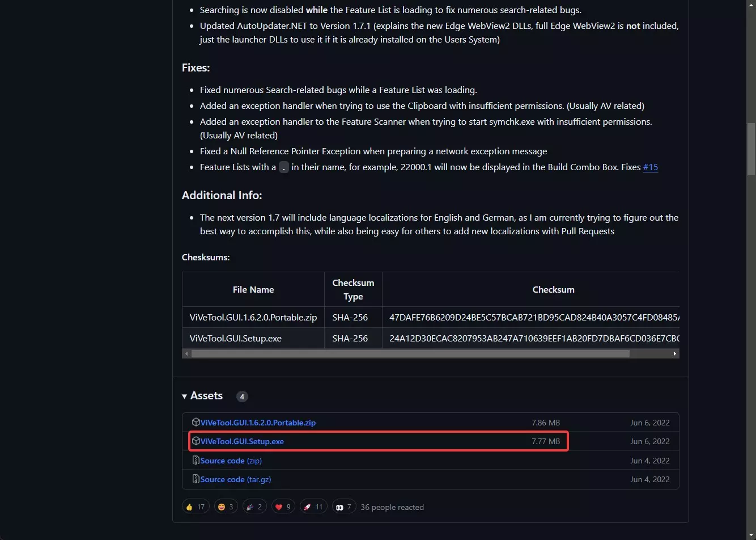756x540 pixels.
Task: Toggle the rocket reaction with 11
Action: (x=313, y=507)
